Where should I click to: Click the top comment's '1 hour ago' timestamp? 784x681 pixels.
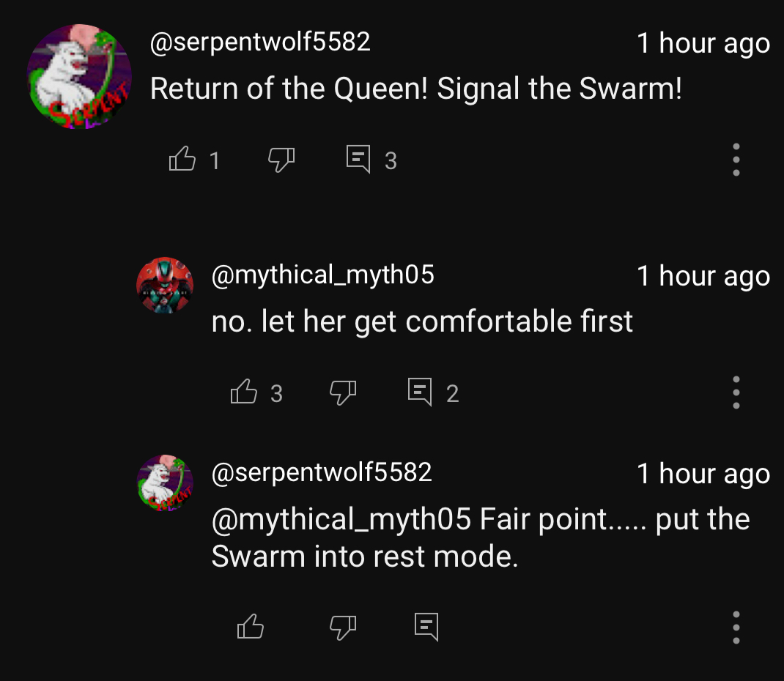point(703,43)
